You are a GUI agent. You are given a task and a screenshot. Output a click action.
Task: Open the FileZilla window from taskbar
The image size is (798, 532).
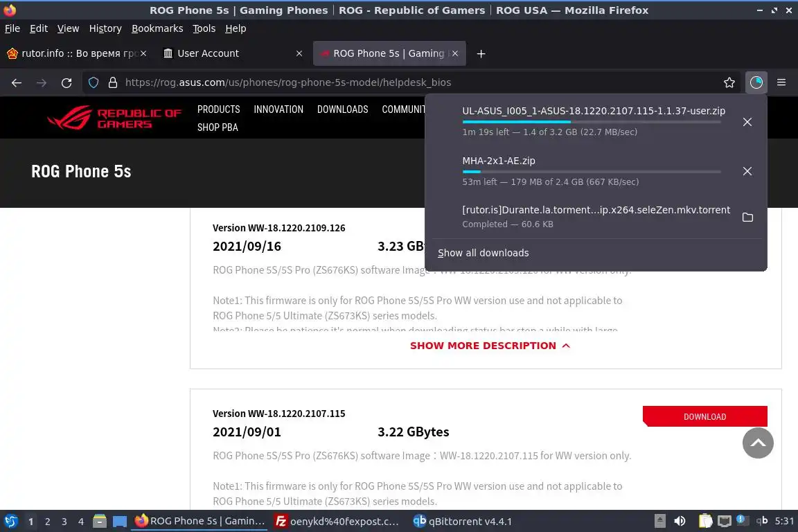pos(337,522)
